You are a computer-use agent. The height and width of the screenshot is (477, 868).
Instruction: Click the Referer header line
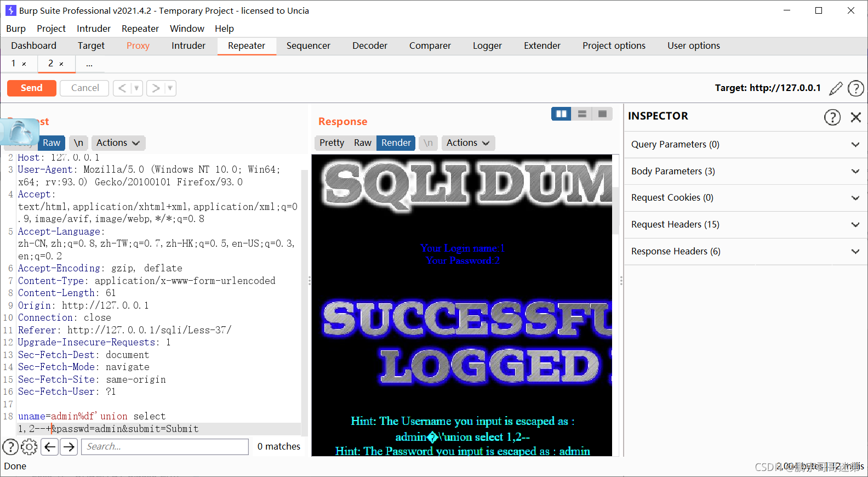(x=124, y=330)
